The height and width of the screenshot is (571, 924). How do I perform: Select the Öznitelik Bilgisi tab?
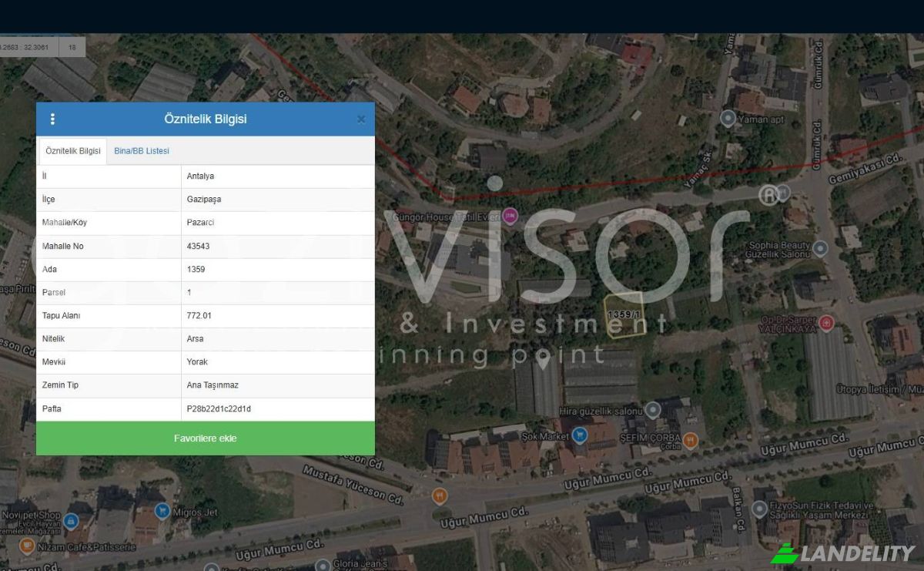73,151
